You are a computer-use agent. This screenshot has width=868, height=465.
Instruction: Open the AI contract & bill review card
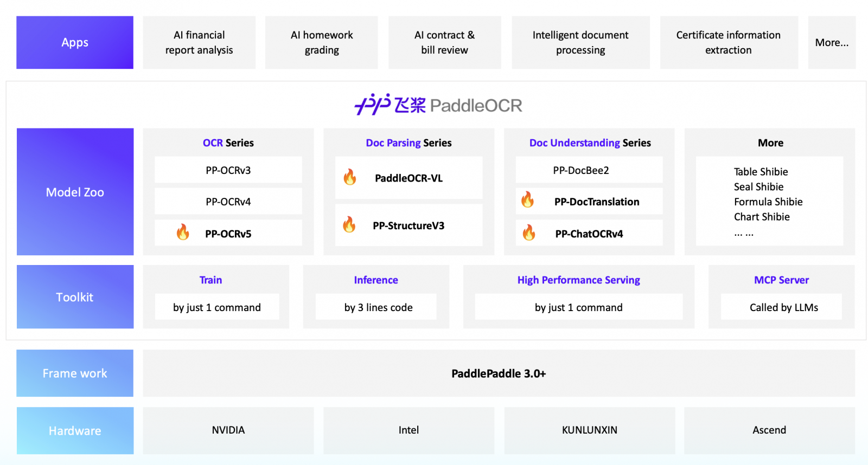[445, 42]
